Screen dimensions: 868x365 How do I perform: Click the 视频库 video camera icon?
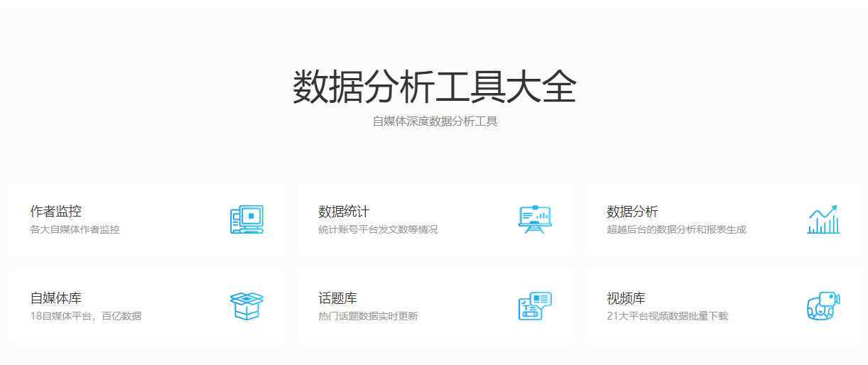pos(823,306)
